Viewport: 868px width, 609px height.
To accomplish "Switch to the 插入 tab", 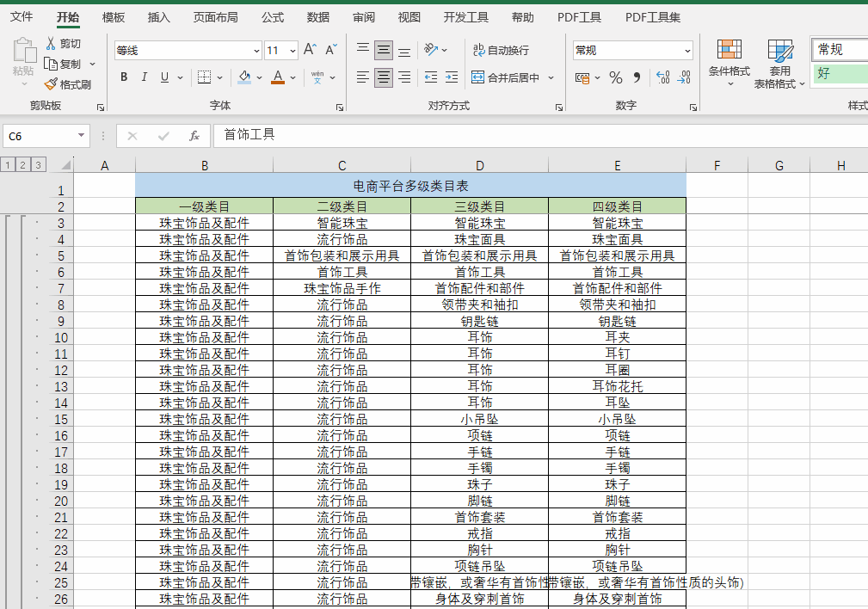I will point(159,17).
